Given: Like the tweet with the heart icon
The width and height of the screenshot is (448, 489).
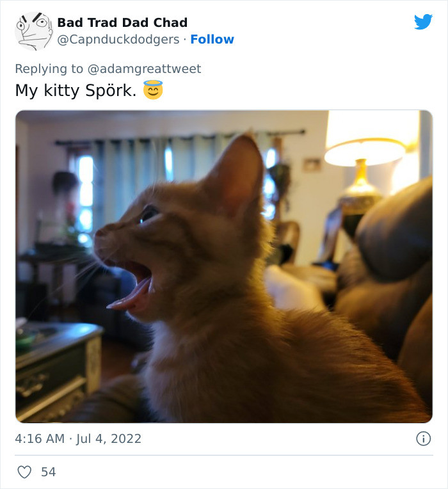Looking at the screenshot, I should tap(24, 472).
